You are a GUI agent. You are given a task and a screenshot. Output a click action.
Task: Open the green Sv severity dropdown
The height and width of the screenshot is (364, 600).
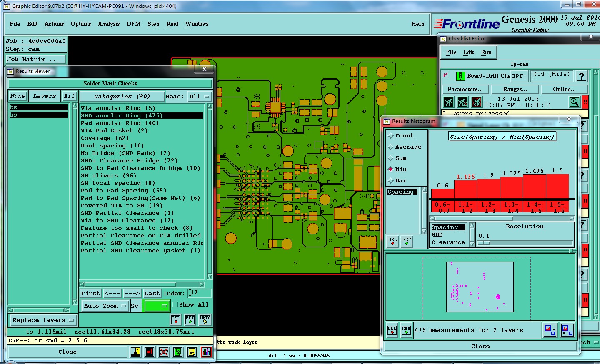coord(156,306)
